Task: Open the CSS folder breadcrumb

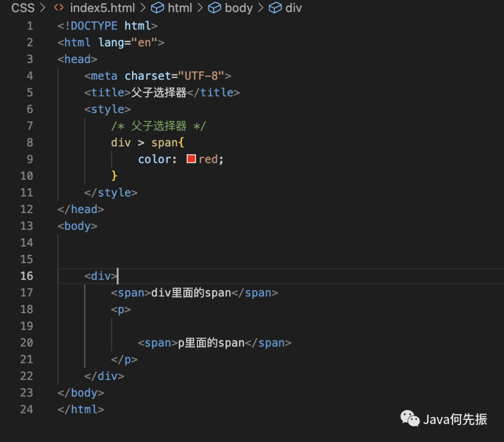Action: (x=23, y=8)
